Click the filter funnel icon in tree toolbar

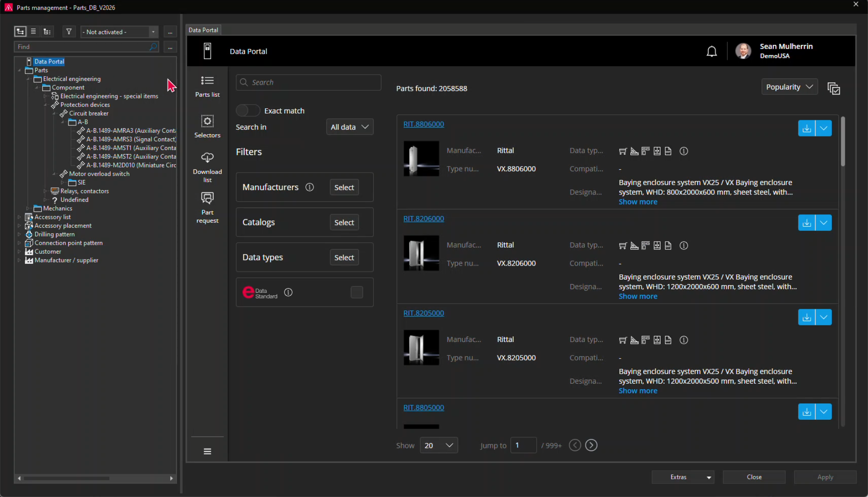point(69,32)
